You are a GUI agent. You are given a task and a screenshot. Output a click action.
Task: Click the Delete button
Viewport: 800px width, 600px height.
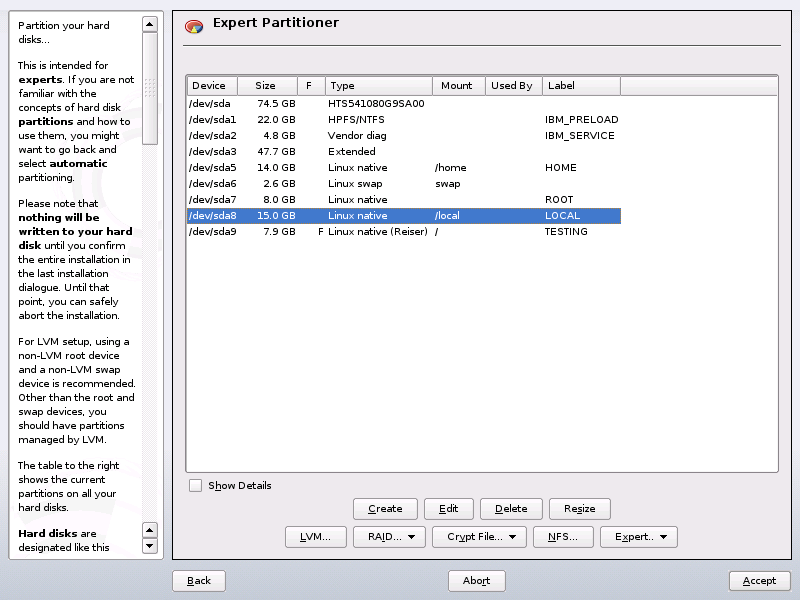pyautogui.click(x=511, y=509)
